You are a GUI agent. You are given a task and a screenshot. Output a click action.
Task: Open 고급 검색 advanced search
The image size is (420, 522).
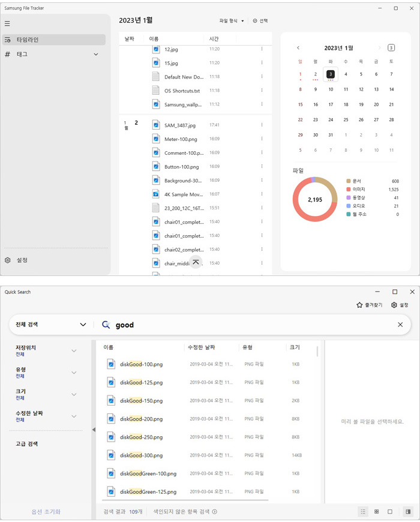pyautogui.click(x=27, y=444)
